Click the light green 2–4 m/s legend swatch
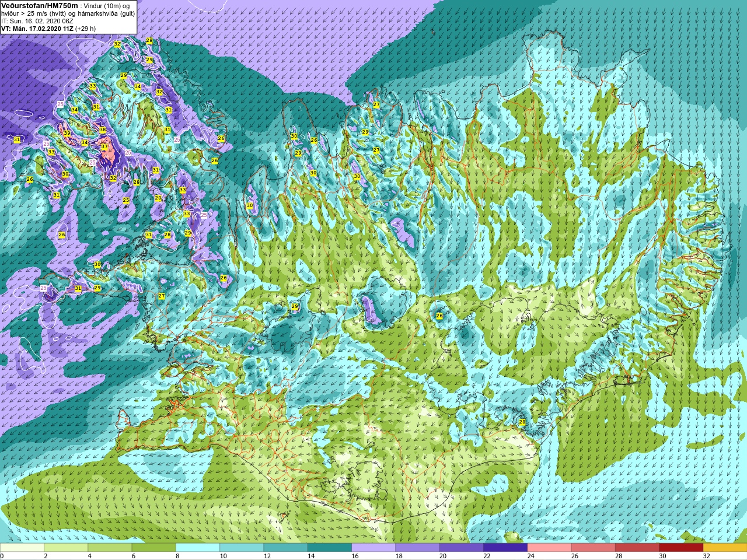 [x=66, y=548]
